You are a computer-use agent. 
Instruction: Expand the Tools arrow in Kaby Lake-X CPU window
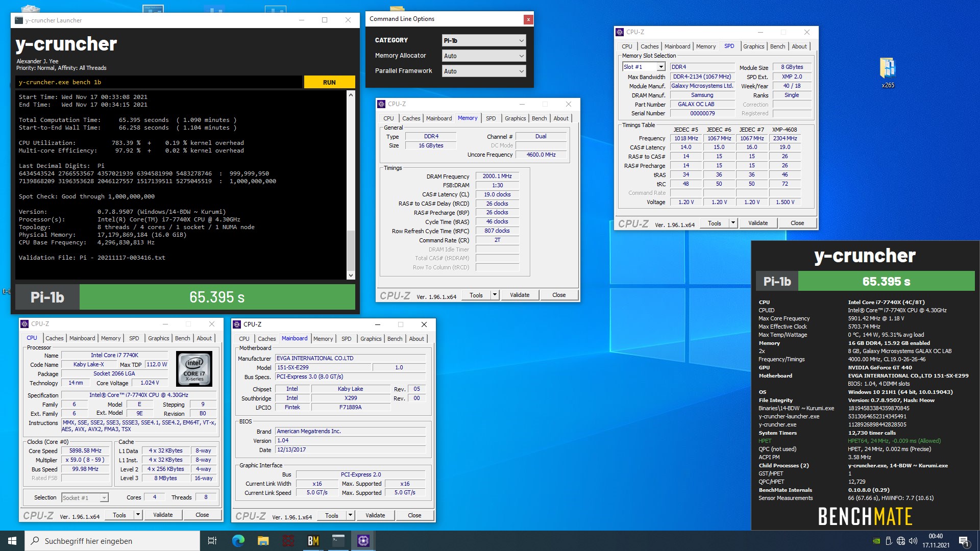[138, 515]
